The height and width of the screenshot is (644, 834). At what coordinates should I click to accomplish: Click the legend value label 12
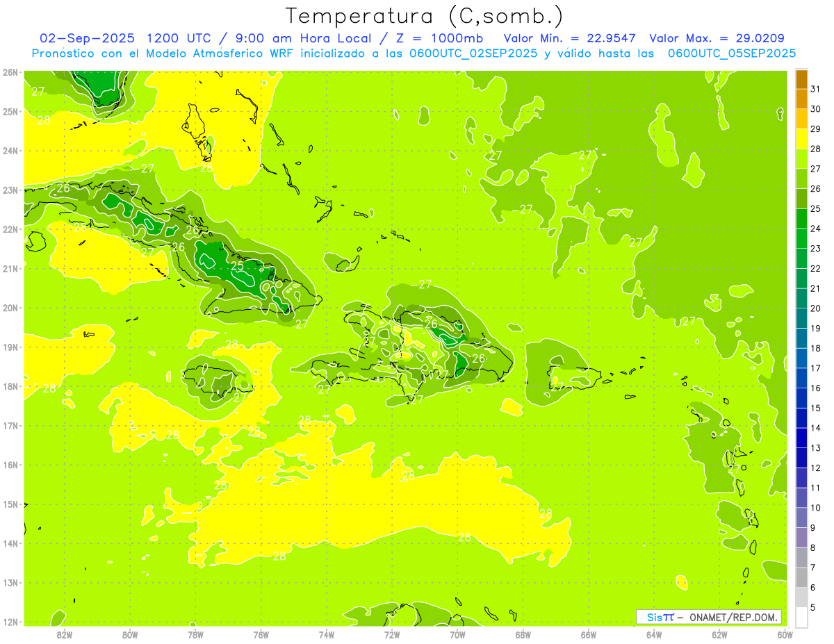pos(815,468)
